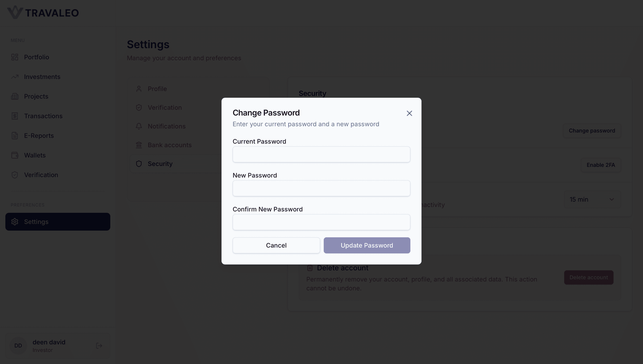This screenshot has height=364, width=643.
Task: Click the Delete account trash icon
Action: [x=310, y=268]
